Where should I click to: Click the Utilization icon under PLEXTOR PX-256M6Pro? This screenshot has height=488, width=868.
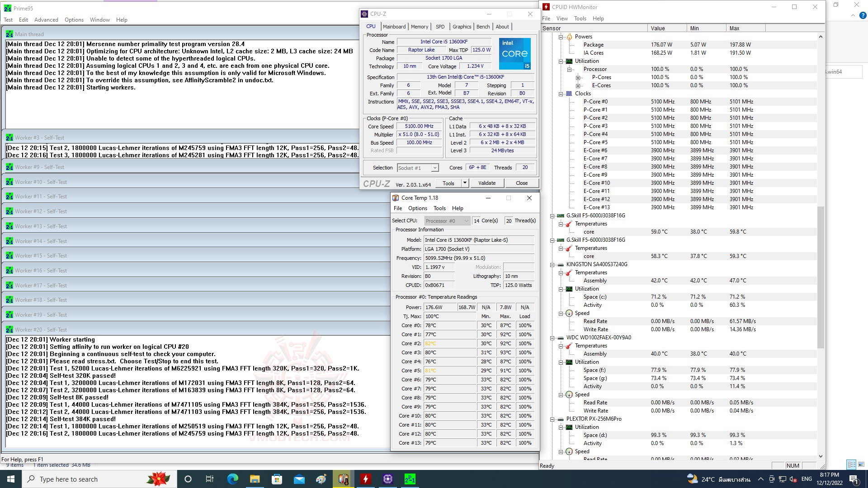point(569,427)
